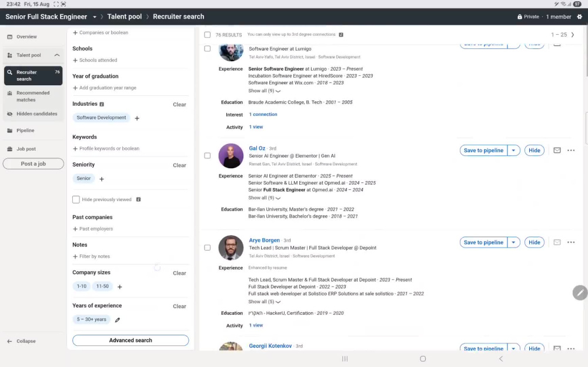Expand Show all (9) for Gal Oz
The height and width of the screenshot is (367, 588).
coord(264,198)
